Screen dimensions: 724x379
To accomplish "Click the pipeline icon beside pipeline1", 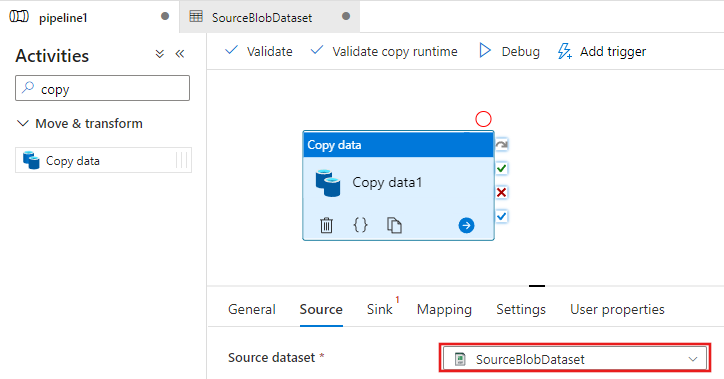I will (x=19, y=17).
